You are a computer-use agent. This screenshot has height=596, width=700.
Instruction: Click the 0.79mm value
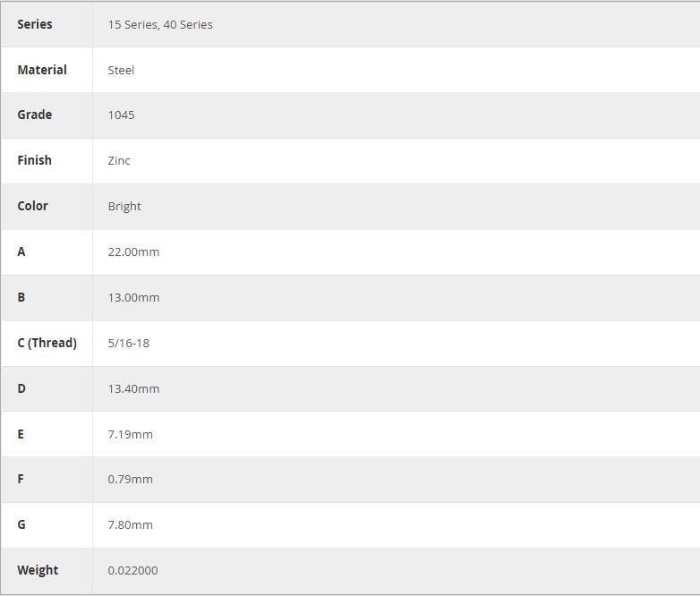pos(130,480)
